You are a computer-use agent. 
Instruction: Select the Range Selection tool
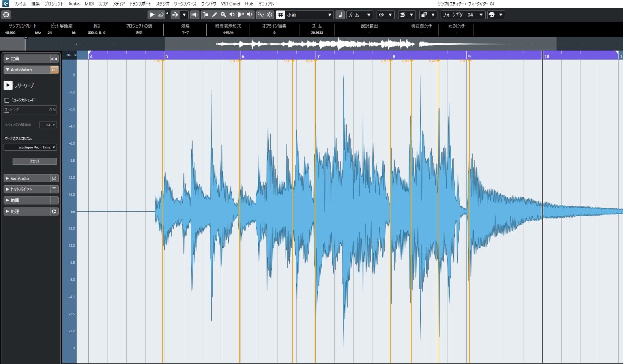(206, 15)
